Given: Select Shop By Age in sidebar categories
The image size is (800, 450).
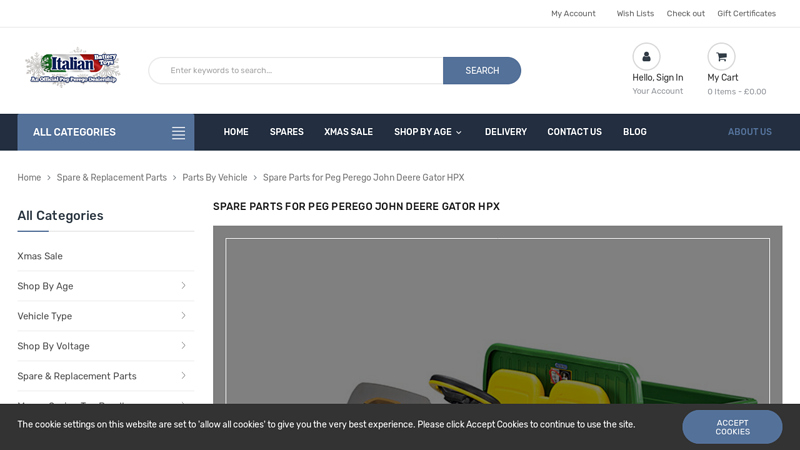Looking at the screenshot, I should coord(45,286).
